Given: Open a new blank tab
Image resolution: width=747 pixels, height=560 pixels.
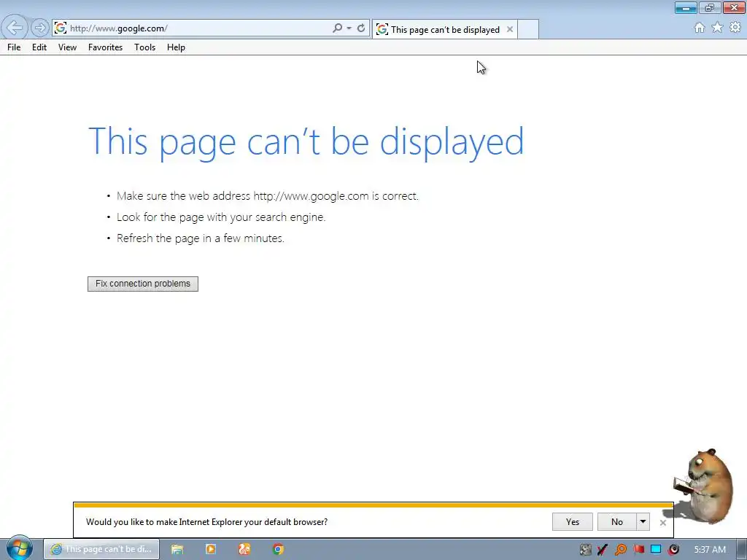Looking at the screenshot, I should coord(528,29).
